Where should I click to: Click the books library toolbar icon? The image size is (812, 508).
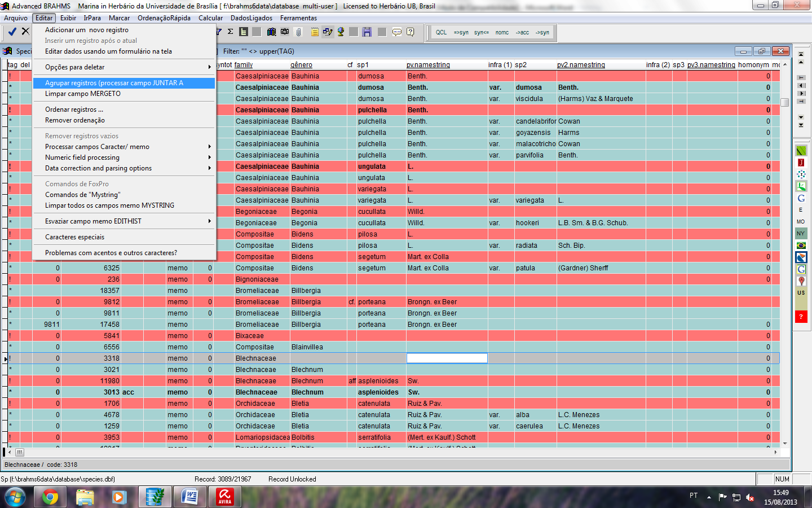271,32
